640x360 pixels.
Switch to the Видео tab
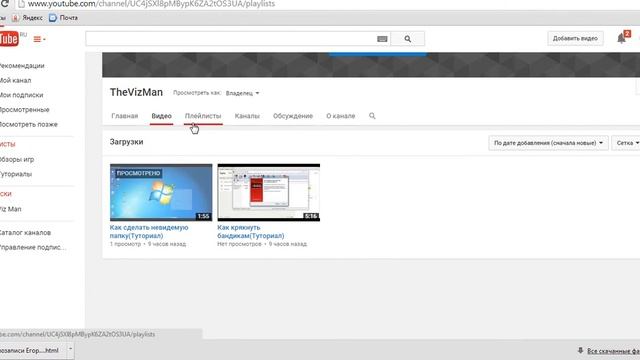[161, 116]
